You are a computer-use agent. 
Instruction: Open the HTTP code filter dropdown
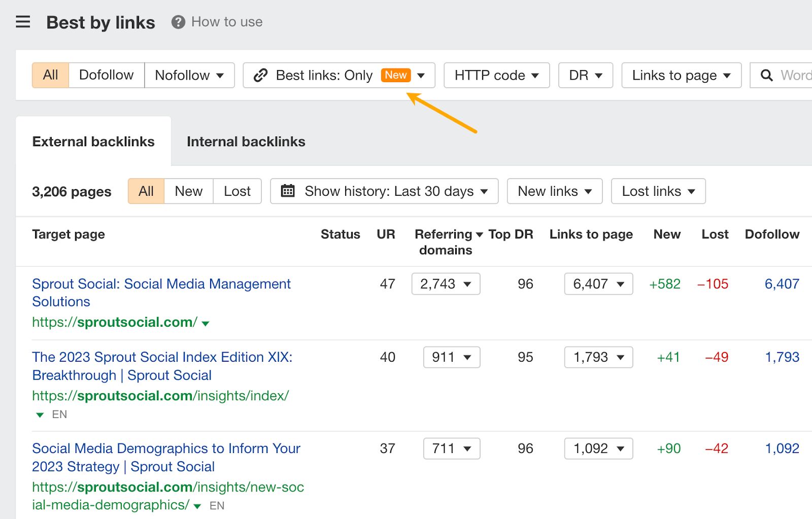pyautogui.click(x=496, y=75)
